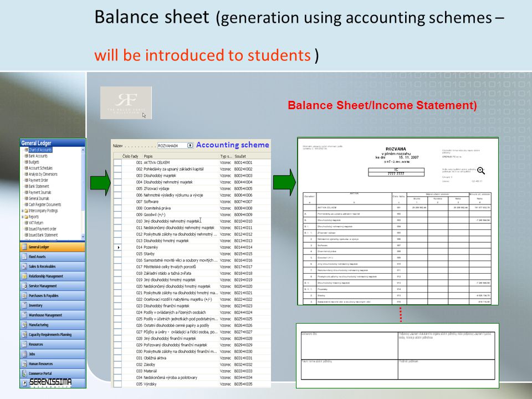Select the '003 Dlouhodobý majetek' row
This screenshot has height=399, width=532.
point(192,176)
